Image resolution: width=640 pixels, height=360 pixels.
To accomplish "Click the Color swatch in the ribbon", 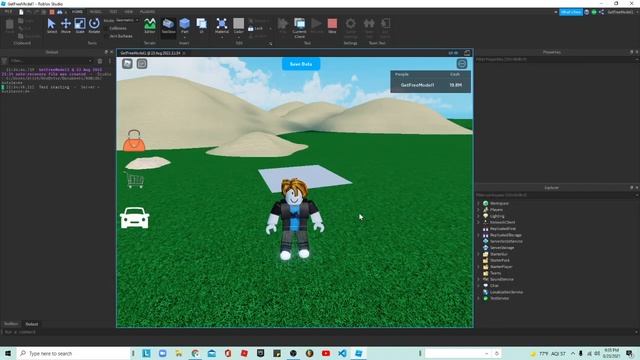I will click(x=239, y=24).
